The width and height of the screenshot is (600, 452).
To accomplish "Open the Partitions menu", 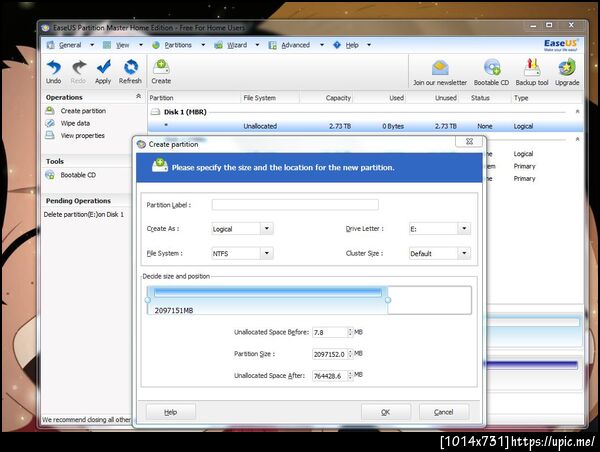I will tap(178, 45).
